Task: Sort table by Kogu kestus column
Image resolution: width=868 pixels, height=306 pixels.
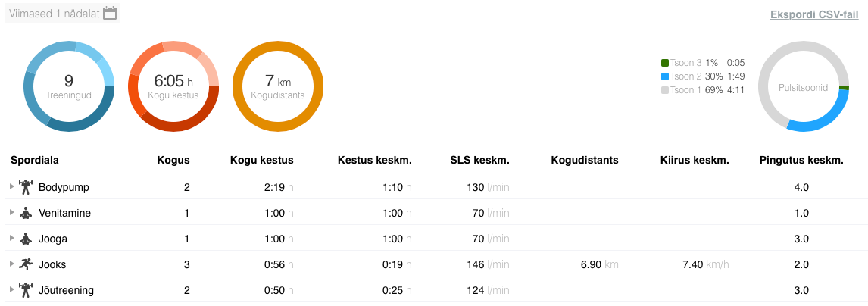Action: tap(261, 160)
